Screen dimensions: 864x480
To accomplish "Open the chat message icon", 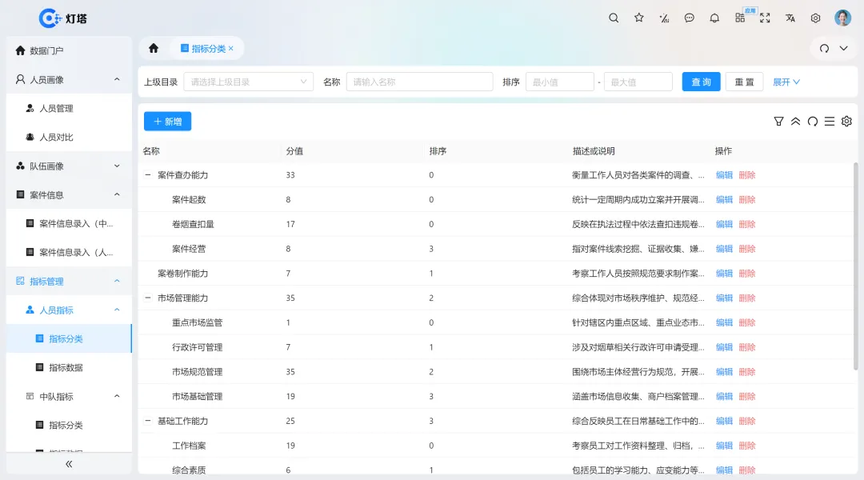I will pos(689,18).
